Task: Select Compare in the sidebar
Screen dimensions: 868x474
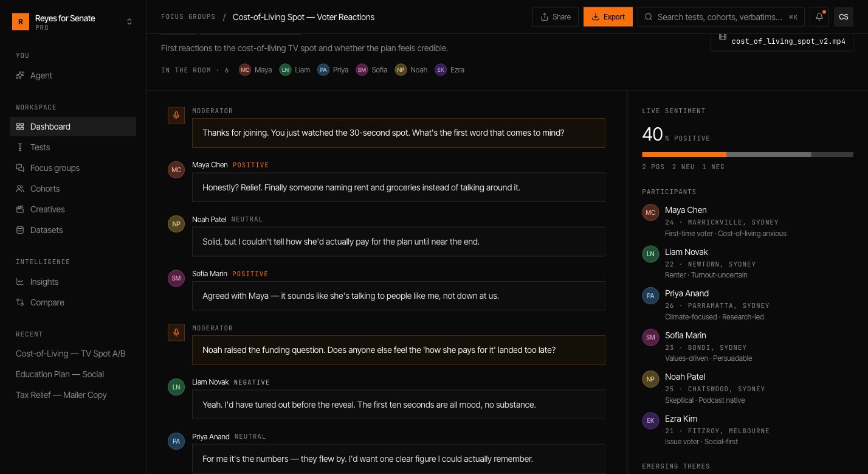Action: pyautogui.click(x=73, y=302)
